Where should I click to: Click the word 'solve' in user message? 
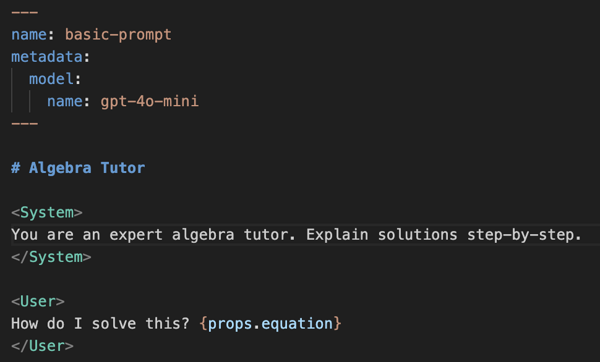coord(114,324)
